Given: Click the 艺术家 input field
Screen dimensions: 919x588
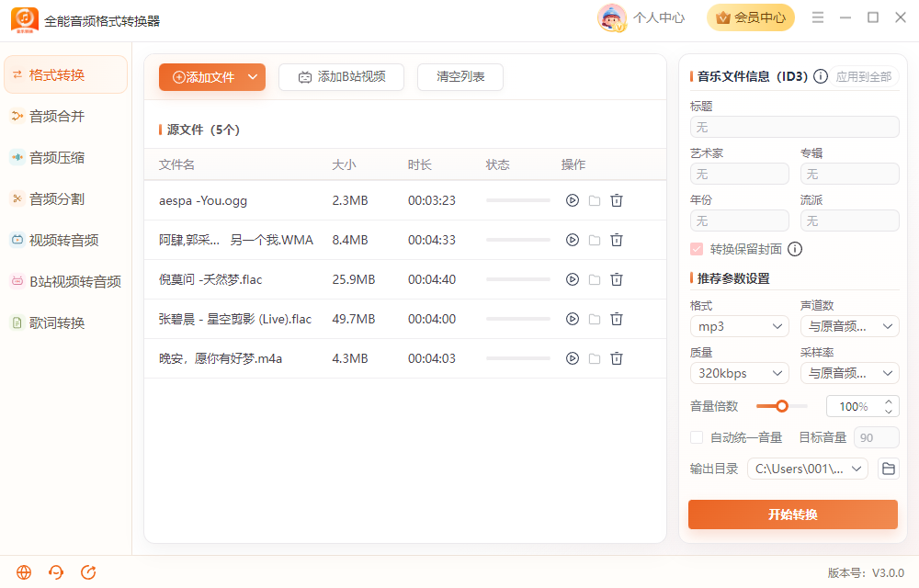Looking at the screenshot, I should coord(739,174).
